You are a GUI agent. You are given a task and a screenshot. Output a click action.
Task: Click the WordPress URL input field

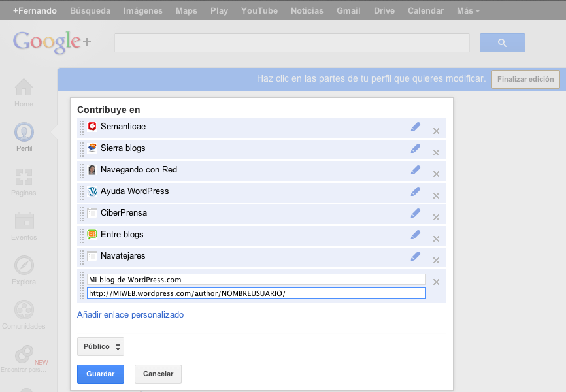pyautogui.click(x=256, y=293)
